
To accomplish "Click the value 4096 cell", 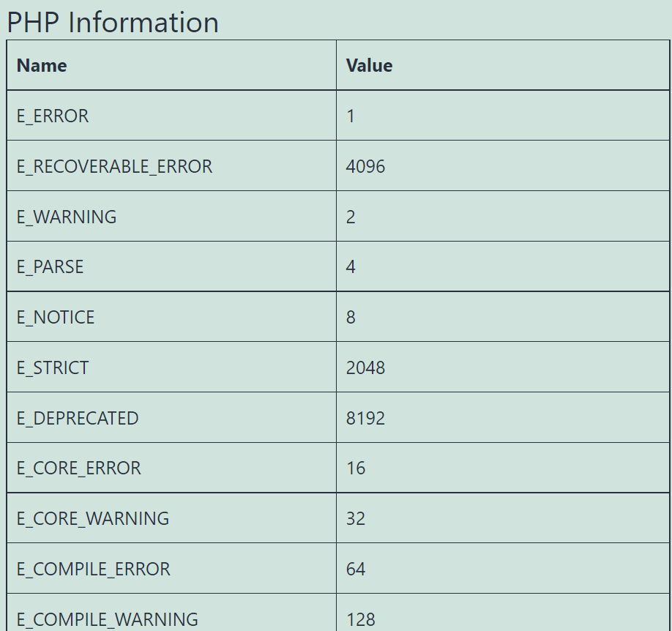I will pyautogui.click(x=365, y=167).
